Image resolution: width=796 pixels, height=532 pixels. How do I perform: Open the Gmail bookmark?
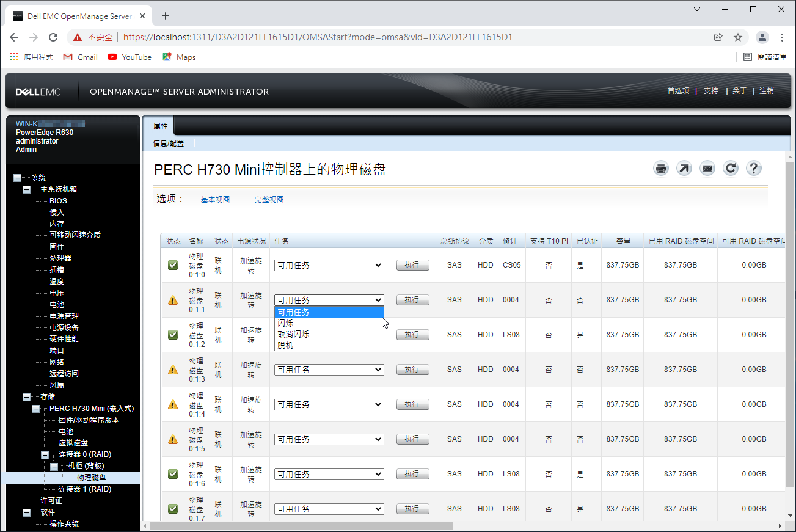tap(81, 57)
